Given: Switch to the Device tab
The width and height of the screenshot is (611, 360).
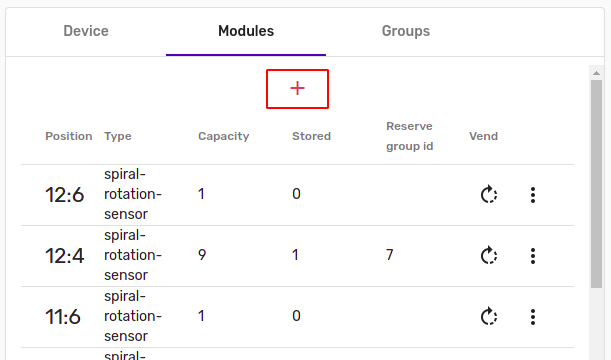Looking at the screenshot, I should [86, 31].
